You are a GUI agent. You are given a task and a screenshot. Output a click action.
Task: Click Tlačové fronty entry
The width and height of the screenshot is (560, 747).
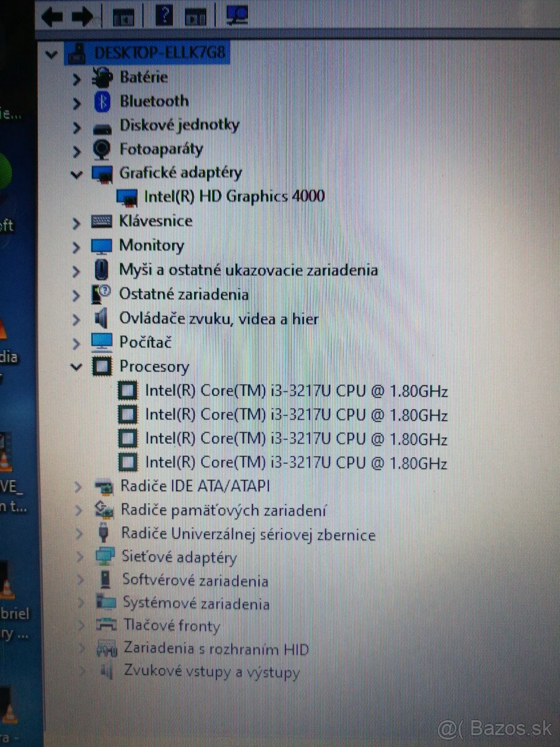click(170, 626)
